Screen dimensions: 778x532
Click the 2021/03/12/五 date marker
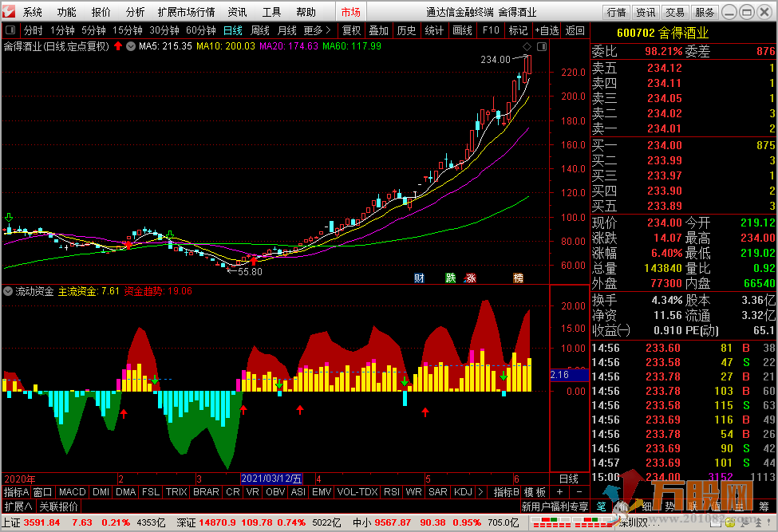coord(271,479)
